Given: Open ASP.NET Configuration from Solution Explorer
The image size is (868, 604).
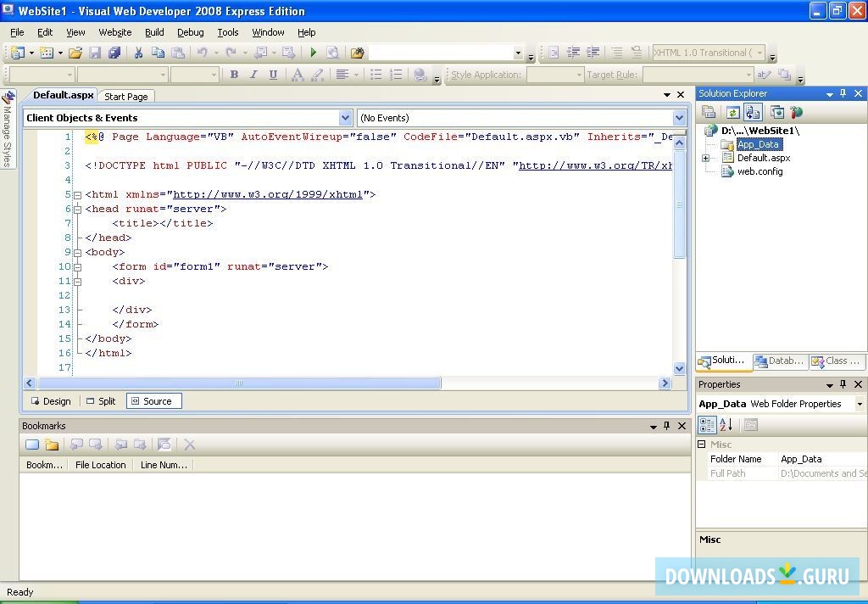Looking at the screenshot, I should point(795,112).
